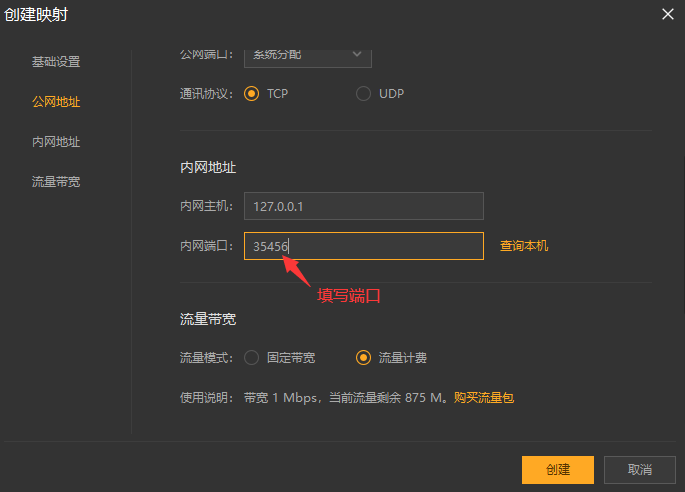Close the 创建映射 dialog
Image resolution: width=685 pixels, height=492 pixels.
(668, 14)
